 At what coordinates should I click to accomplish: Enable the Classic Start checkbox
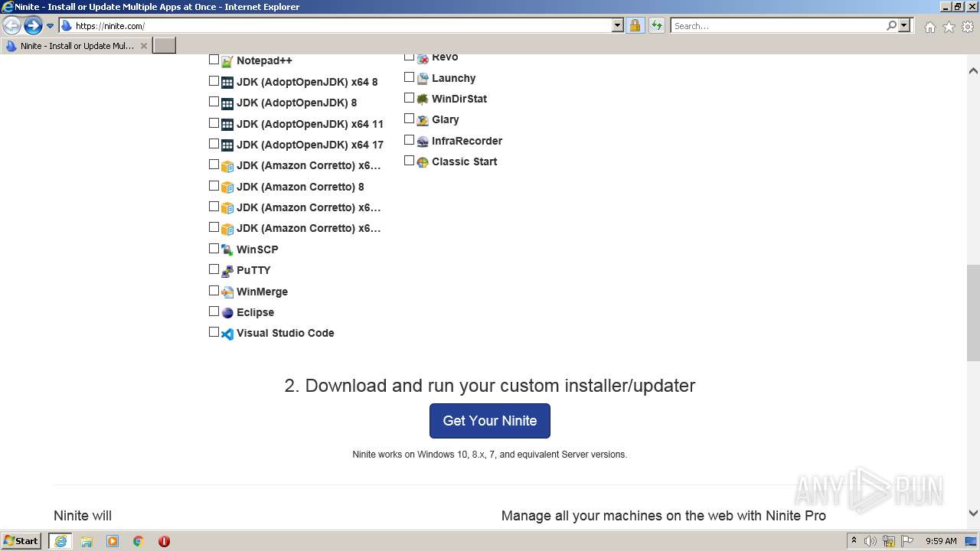click(410, 160)
